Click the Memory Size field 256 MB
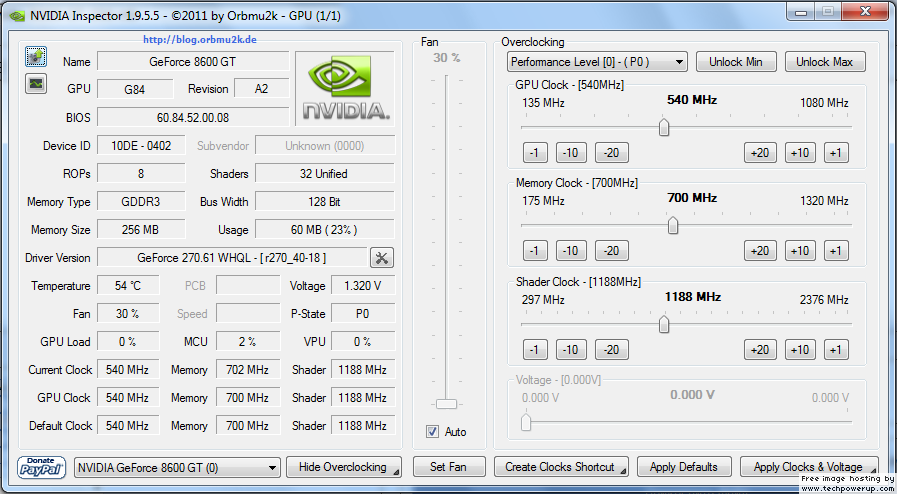Image resolution: width=897 pixels, height=494 pixels. tap(141, 230)
